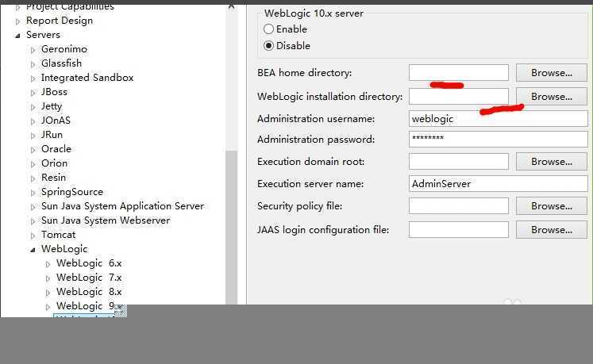This screenshot has height=364, width=593.
Task: Select Integrated Sandbox tree item
Action: click(x=87, y=78)
